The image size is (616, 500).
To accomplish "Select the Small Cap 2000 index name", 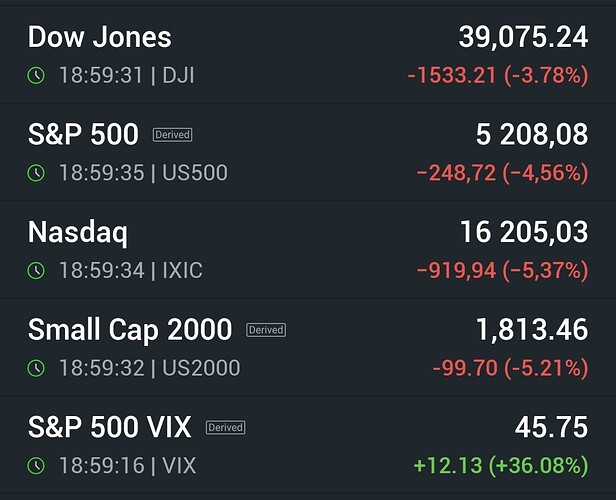I will tap(130, 330).
